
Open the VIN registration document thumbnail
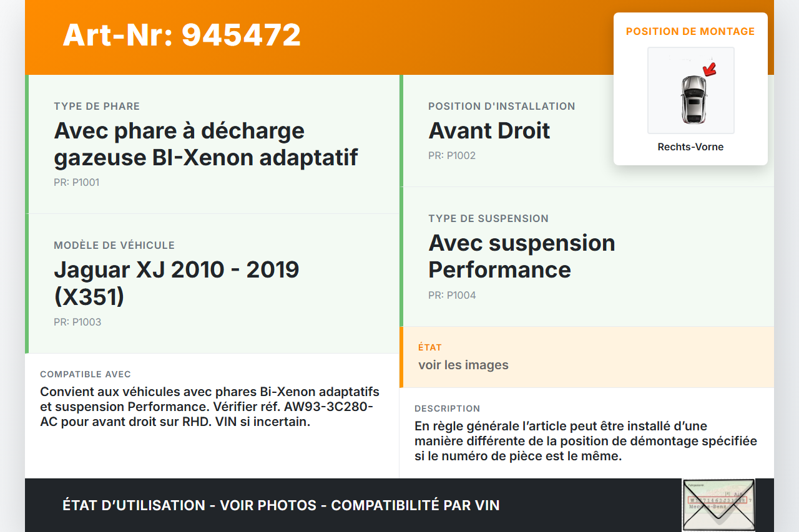point(718,505)
